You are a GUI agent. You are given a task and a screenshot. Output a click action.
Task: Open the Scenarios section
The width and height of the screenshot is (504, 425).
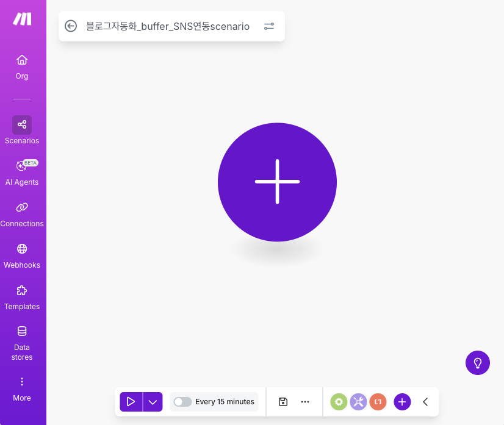click(22, 130)
